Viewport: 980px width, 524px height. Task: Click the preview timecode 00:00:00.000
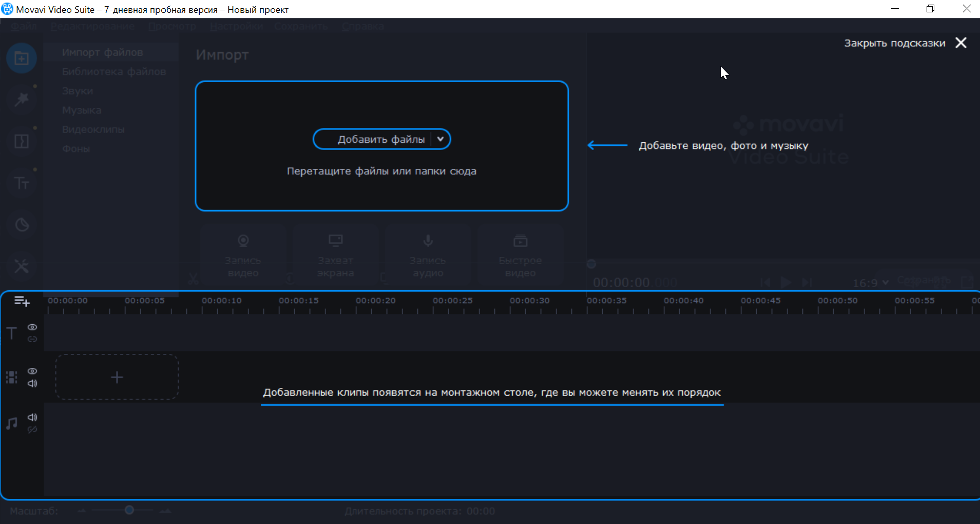635,283
